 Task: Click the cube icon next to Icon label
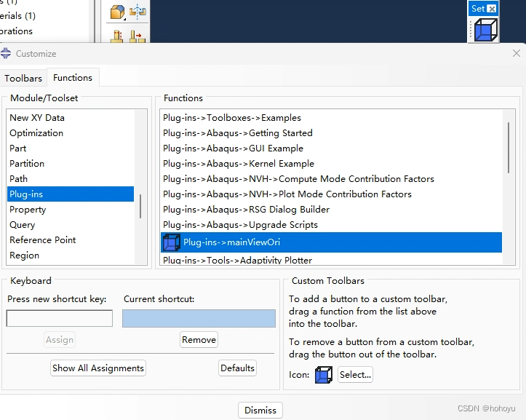[323, 375]
